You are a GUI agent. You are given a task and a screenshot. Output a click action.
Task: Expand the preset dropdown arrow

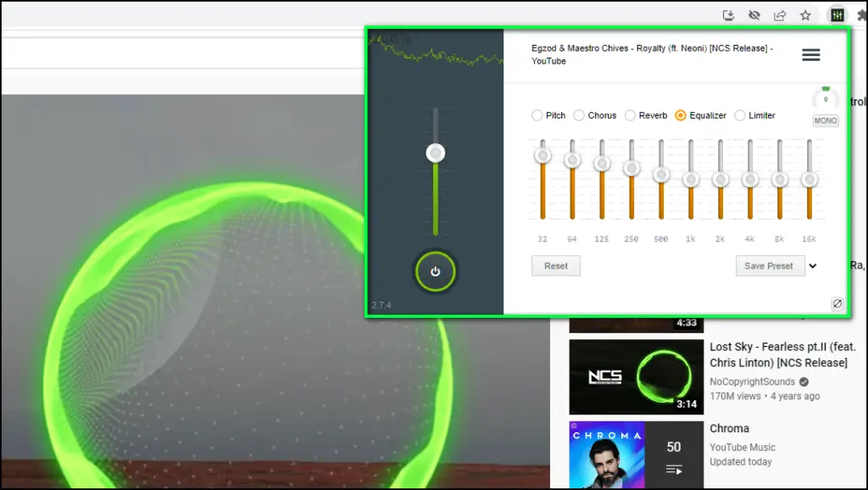pyautogui.click(x=813, y=265)
